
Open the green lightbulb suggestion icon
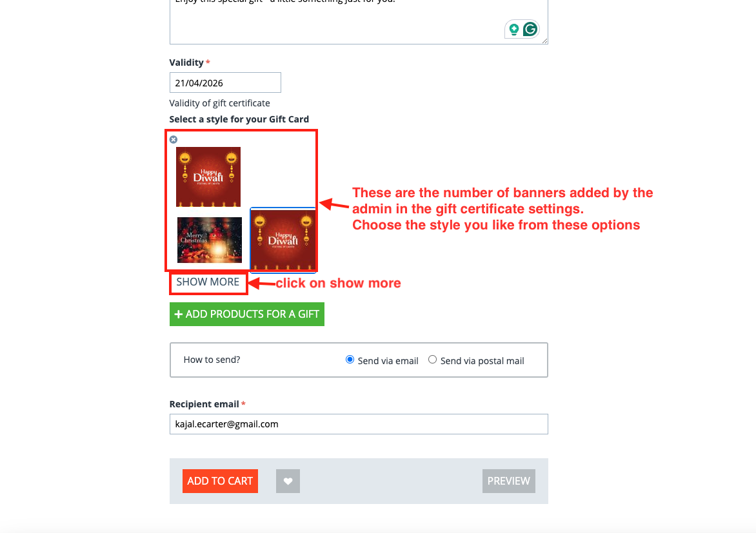(x=514, y=30)
